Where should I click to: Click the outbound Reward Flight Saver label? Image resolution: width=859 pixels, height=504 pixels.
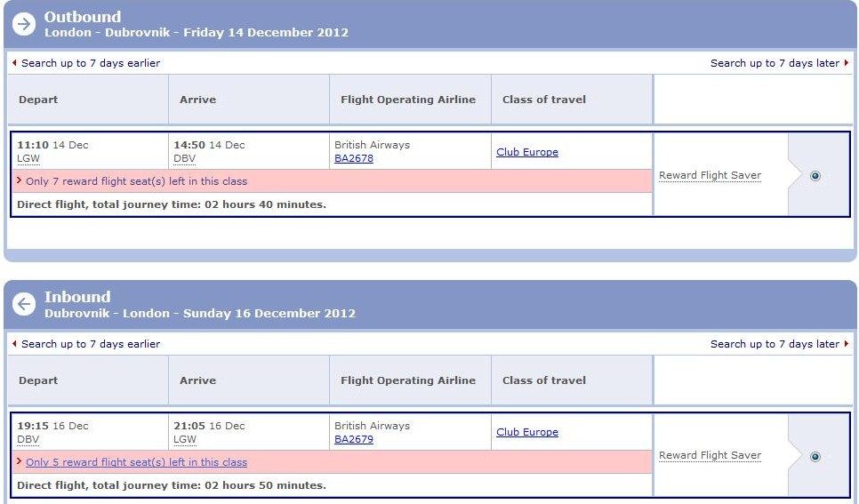click(710, 175)
